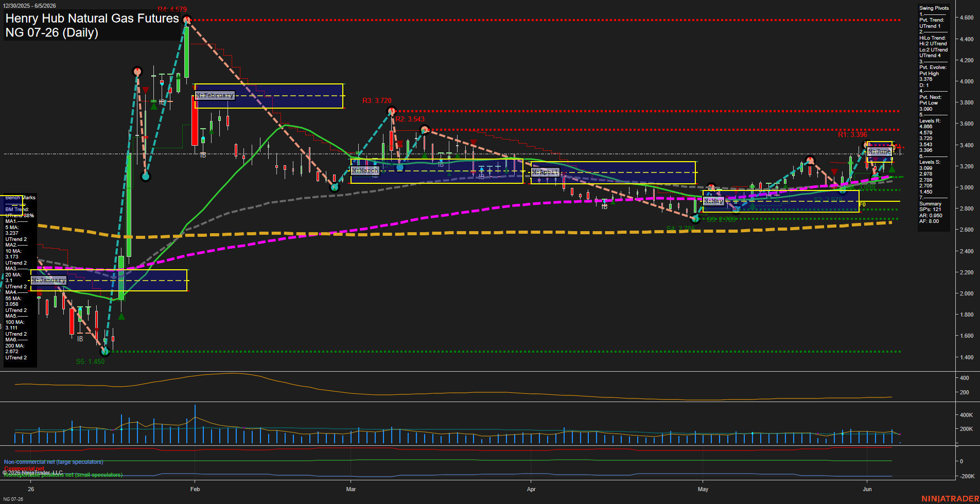This screenshot has height=504, width=980.
Task: Click the May label on time axis
Action: (x=703, y=489)
